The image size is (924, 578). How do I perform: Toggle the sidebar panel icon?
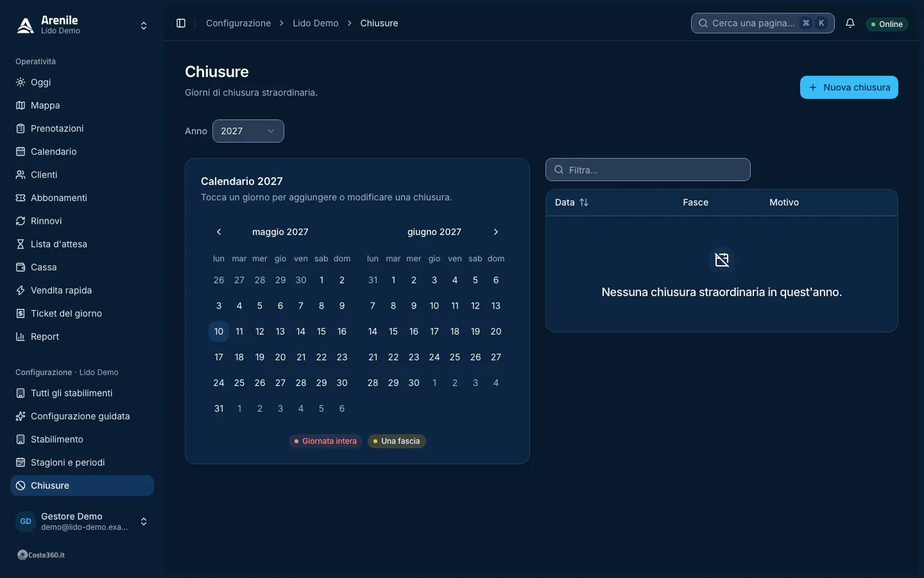pos(181,23)
